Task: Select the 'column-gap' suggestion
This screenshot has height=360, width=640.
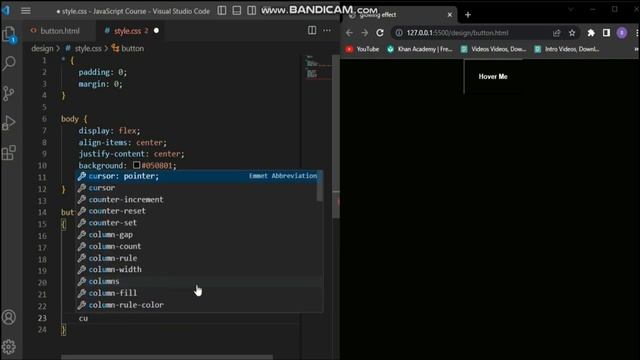Action: pyautogui.click(x=198, y=235)
